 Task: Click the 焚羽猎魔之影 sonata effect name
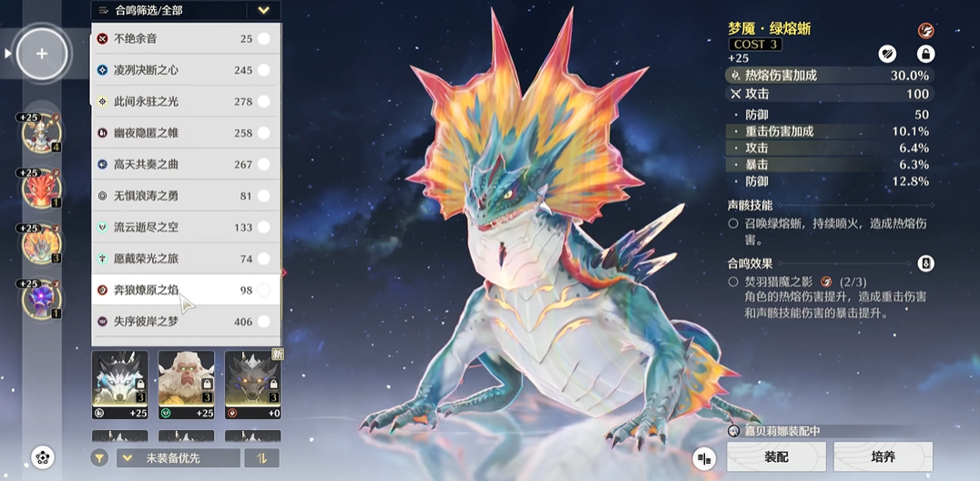pos(780,282)
